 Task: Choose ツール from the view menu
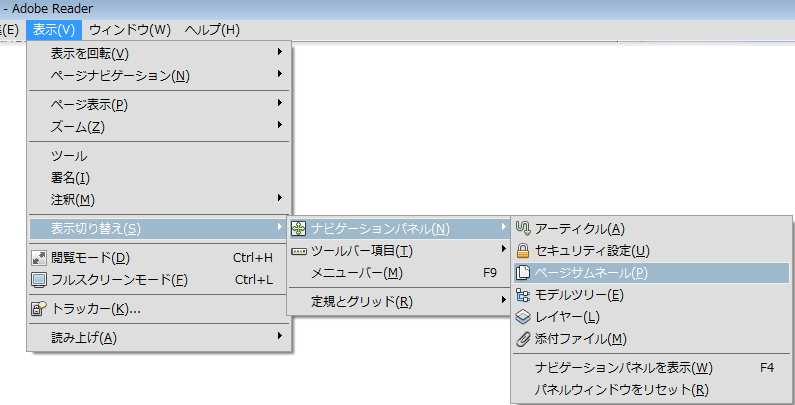[x=159, y=156]
